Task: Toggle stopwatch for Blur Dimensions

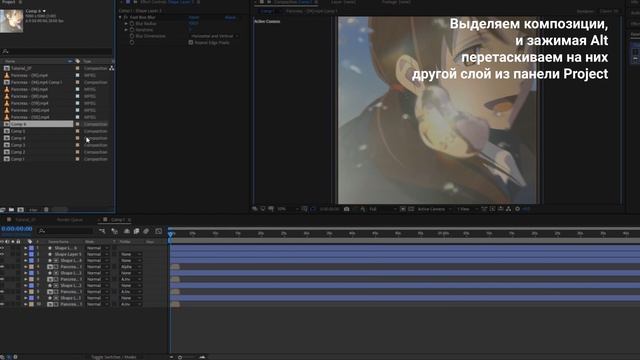Action: (132, 36)
